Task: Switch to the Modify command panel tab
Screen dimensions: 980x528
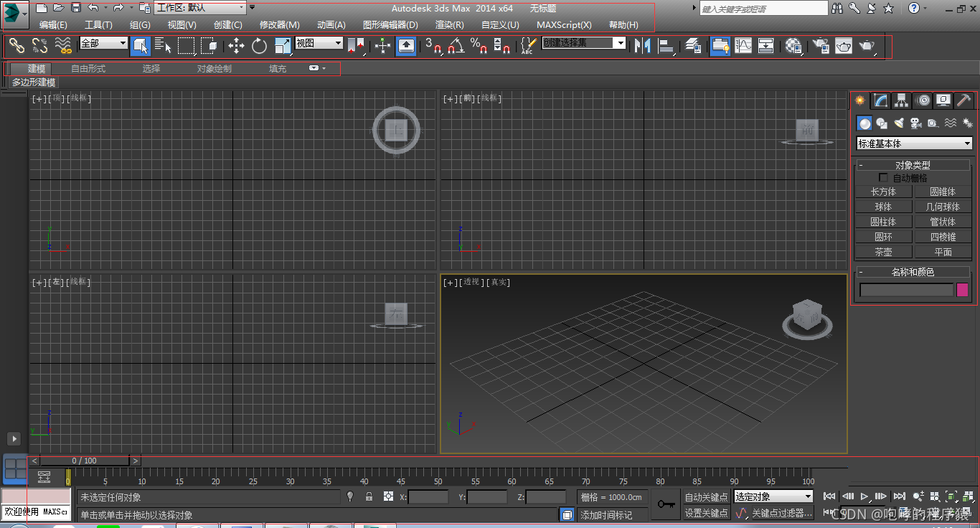Action: [880, 100]
